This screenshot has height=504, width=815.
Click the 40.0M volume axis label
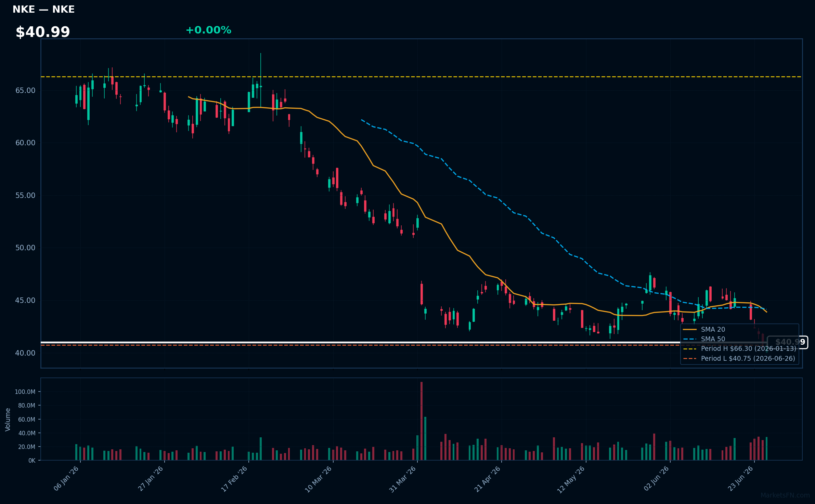click(27, 433)
